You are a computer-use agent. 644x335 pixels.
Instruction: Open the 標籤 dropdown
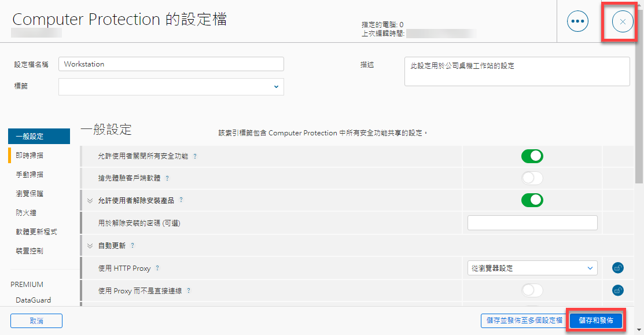click(x=171, y=87)
